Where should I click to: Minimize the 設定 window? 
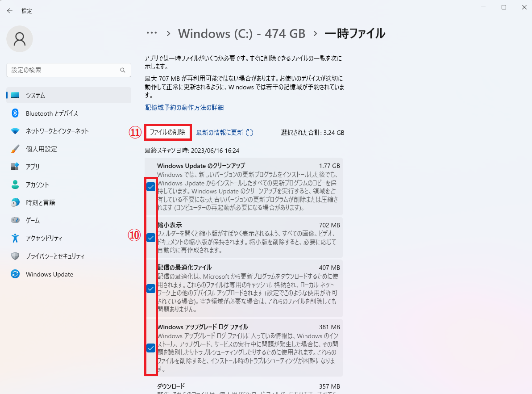click(x=483, y=7)
